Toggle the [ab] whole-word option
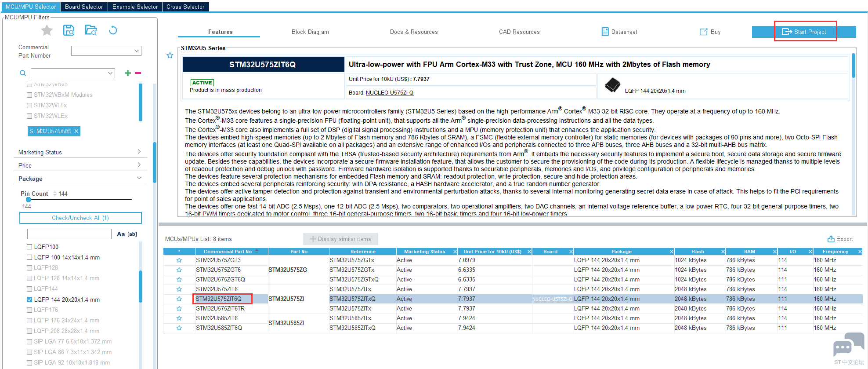 [132, 234]
